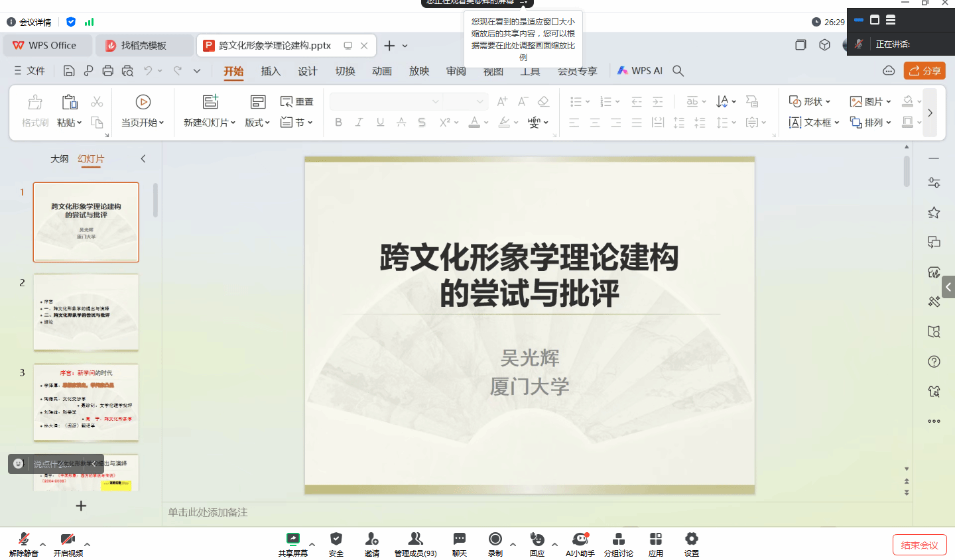
Task: Open the Share Screen (共享屏幕) icon
Action: pyautogui.click(x=292, y=539)
